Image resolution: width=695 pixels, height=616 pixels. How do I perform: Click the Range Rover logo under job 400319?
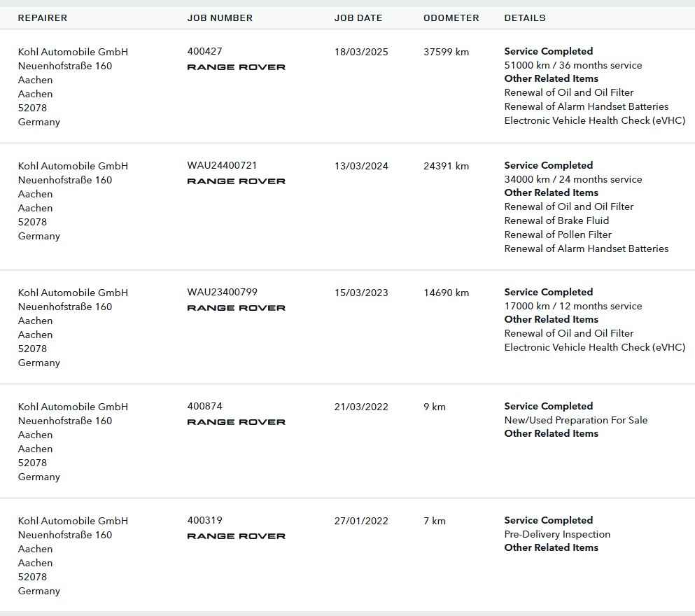237,535
